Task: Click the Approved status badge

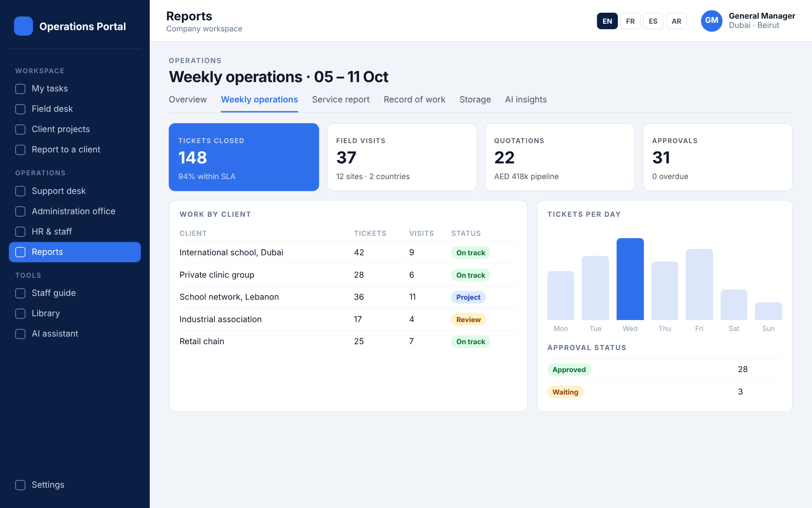Action: coord(569,370)
